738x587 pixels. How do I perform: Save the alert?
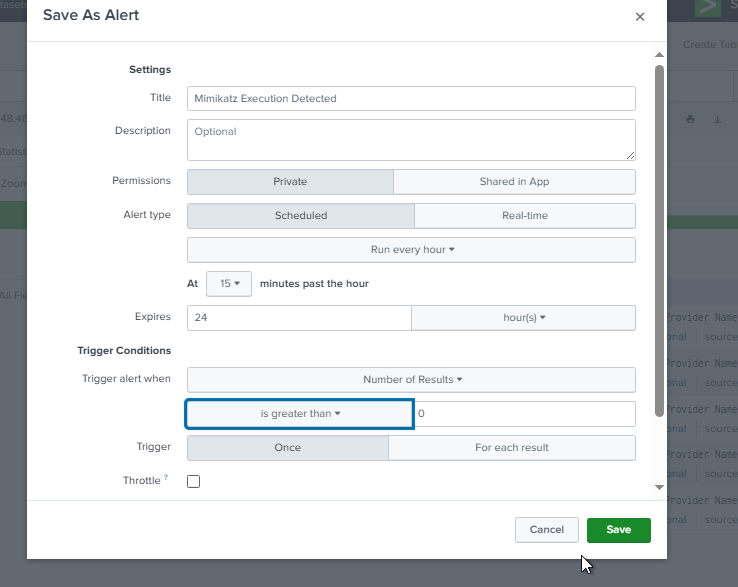pyautogui.click(x=618, y=530)
